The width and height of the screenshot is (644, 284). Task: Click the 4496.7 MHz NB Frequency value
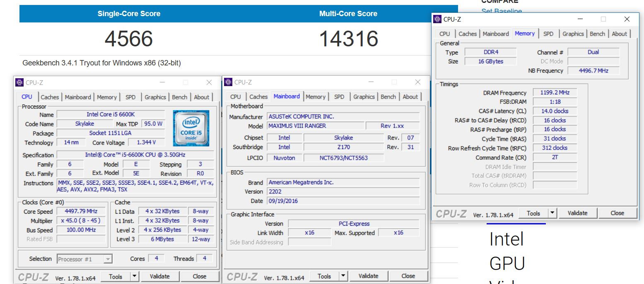coord(593,71)
